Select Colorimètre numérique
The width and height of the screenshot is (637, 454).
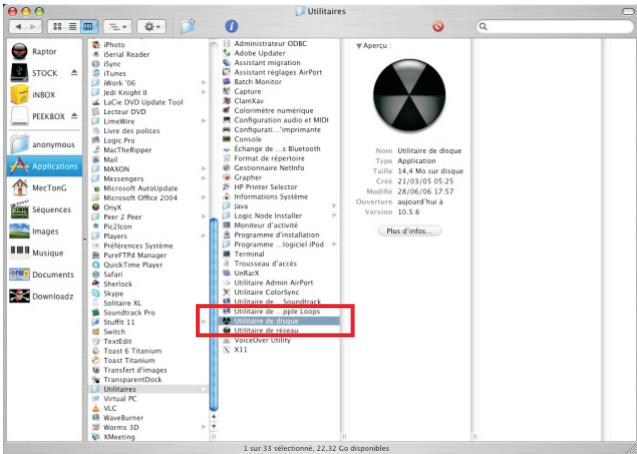[280, 110]
